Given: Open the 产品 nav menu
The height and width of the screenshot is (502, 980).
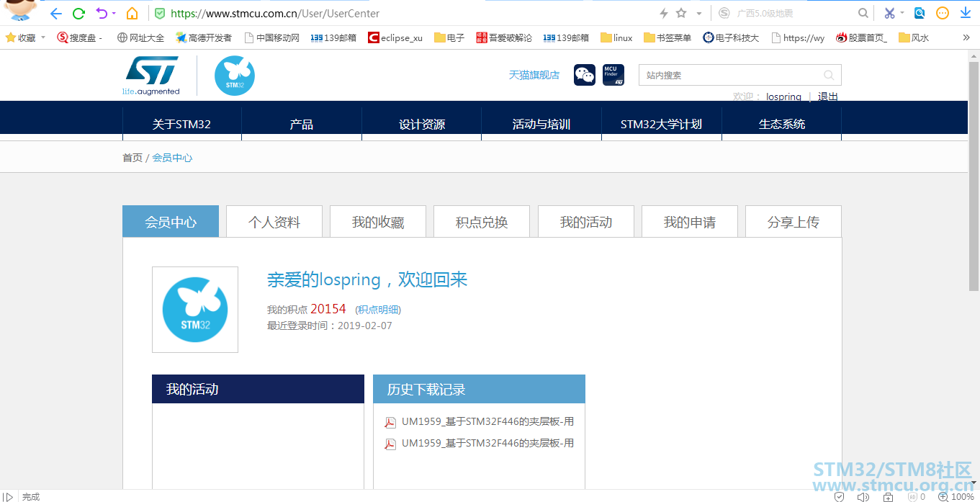Looking at the screenshot, I should coord(301,124).
